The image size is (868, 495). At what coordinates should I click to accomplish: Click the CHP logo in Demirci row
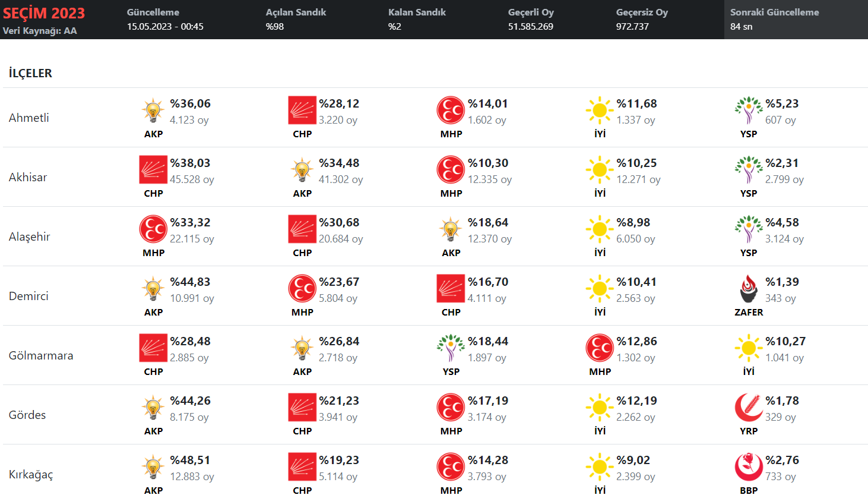(451, 289)
